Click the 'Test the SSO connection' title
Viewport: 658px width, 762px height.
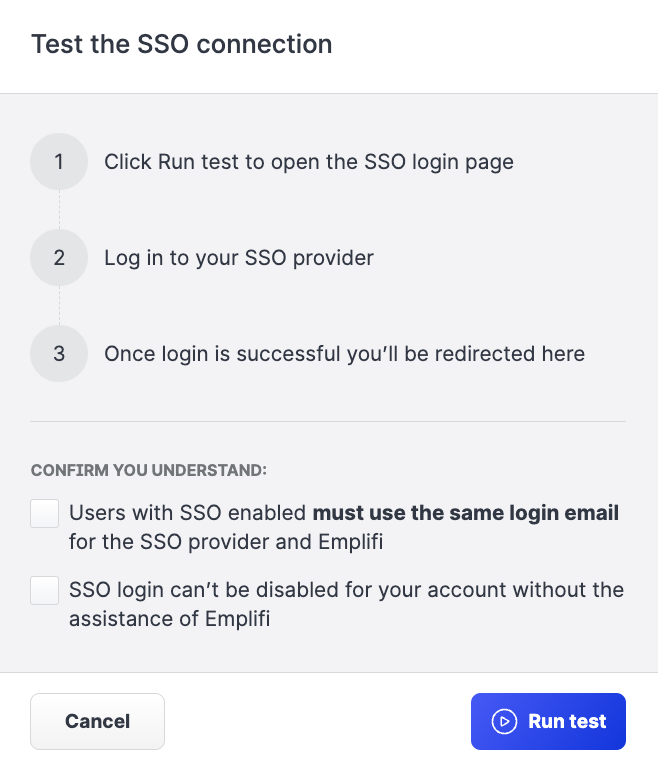[x=181, y=44]
